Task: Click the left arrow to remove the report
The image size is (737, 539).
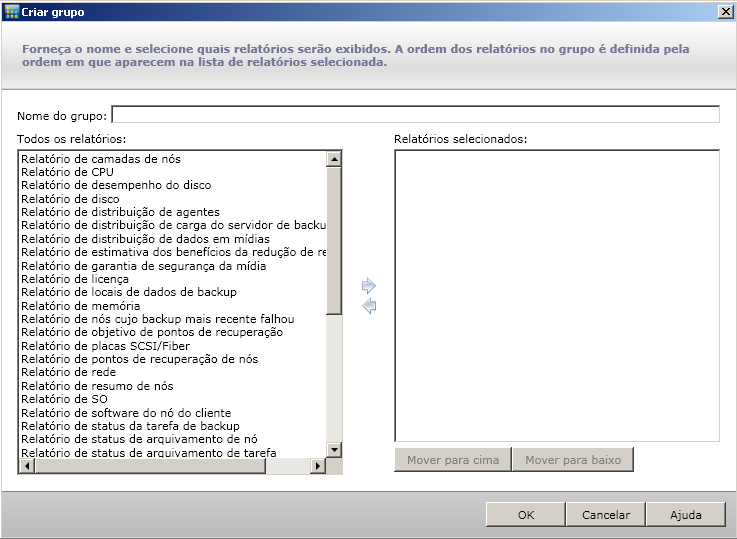Action: tap(369, 306)
